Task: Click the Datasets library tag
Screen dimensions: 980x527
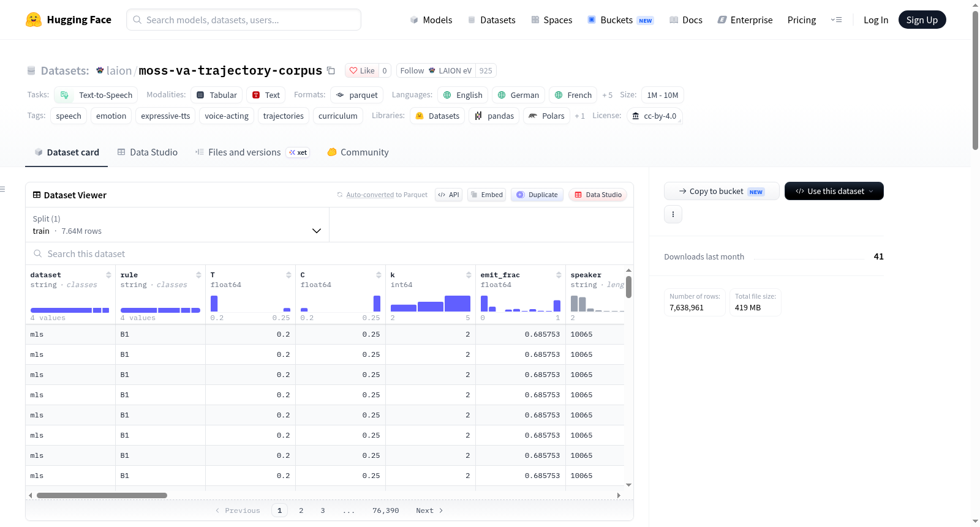Action: click(437, 116)
